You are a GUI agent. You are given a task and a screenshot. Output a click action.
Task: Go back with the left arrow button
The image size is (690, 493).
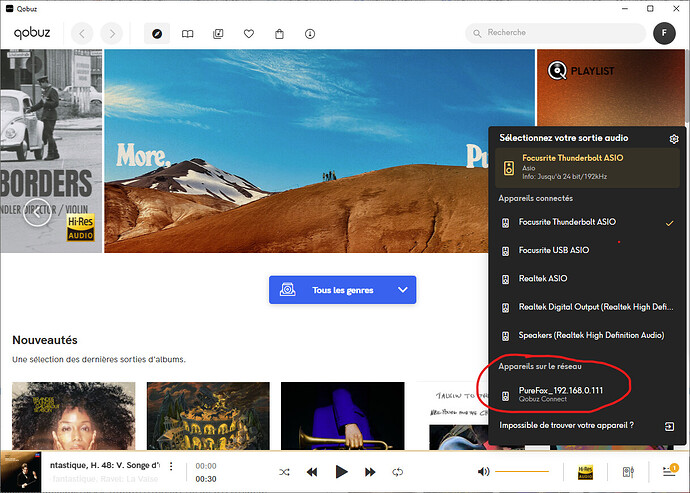point(82,33)
